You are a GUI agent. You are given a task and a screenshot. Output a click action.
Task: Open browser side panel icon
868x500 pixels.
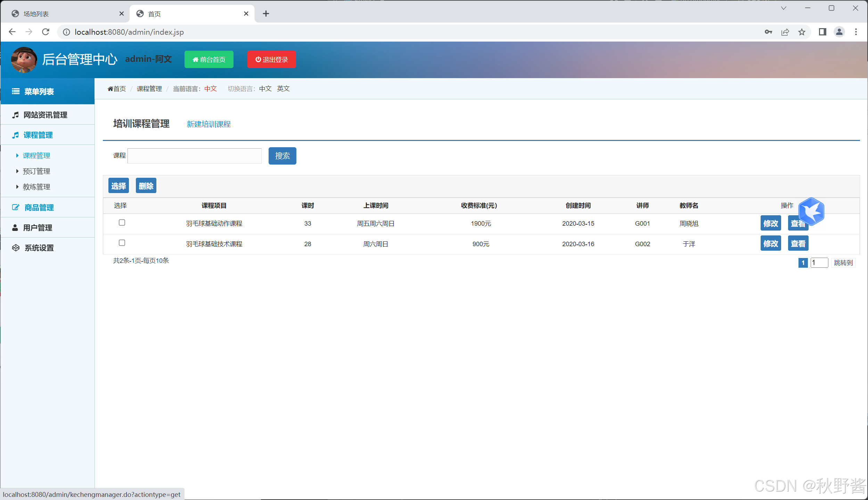[822, 32]
